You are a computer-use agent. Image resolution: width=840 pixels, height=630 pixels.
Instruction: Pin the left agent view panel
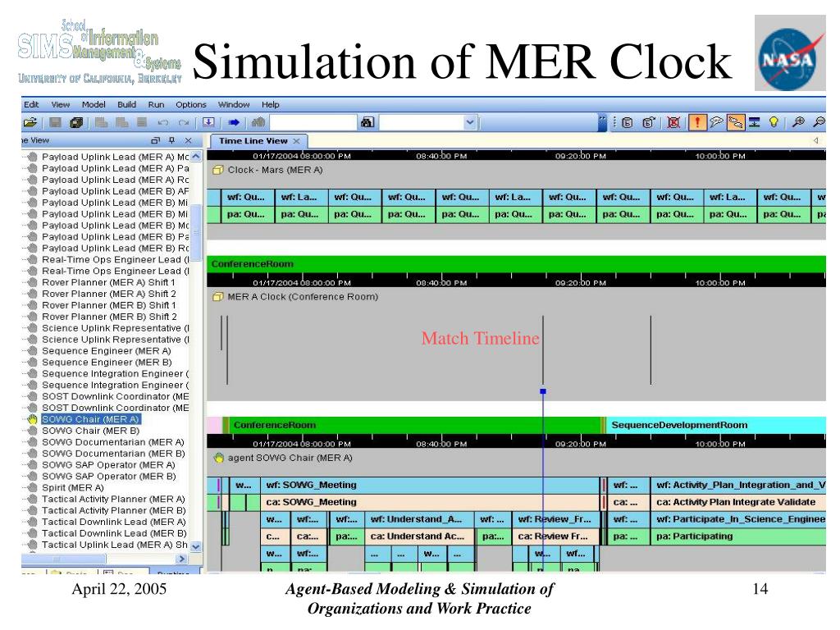pyautogui.click(x=171, y=140)
